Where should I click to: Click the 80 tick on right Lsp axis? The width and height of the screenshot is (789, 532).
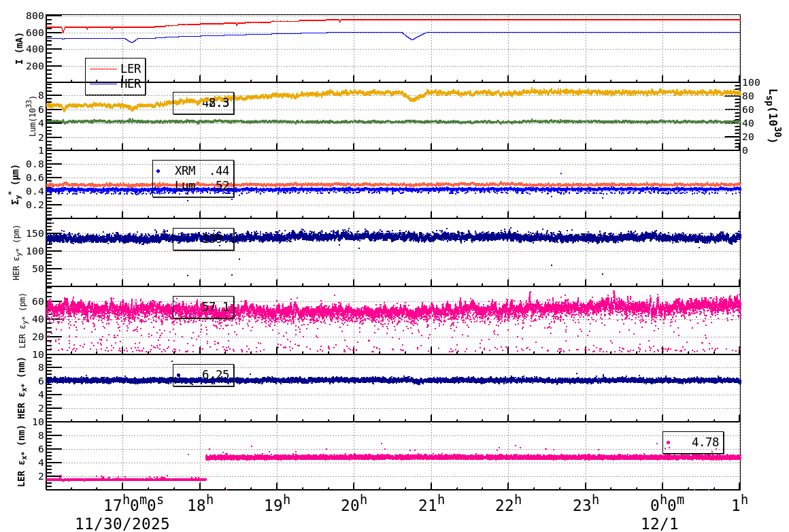click(748, 96)
